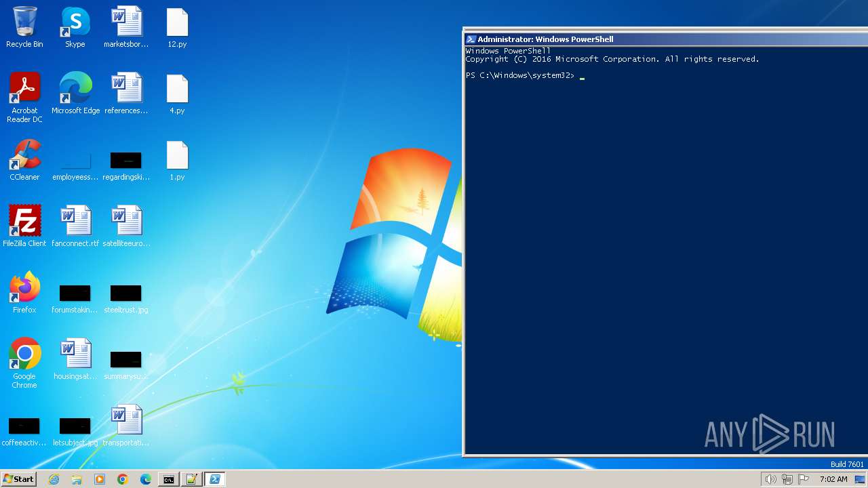Select the coffeeactiv image file
Viewport: 868px width, 488px height.
pos(24,432)
